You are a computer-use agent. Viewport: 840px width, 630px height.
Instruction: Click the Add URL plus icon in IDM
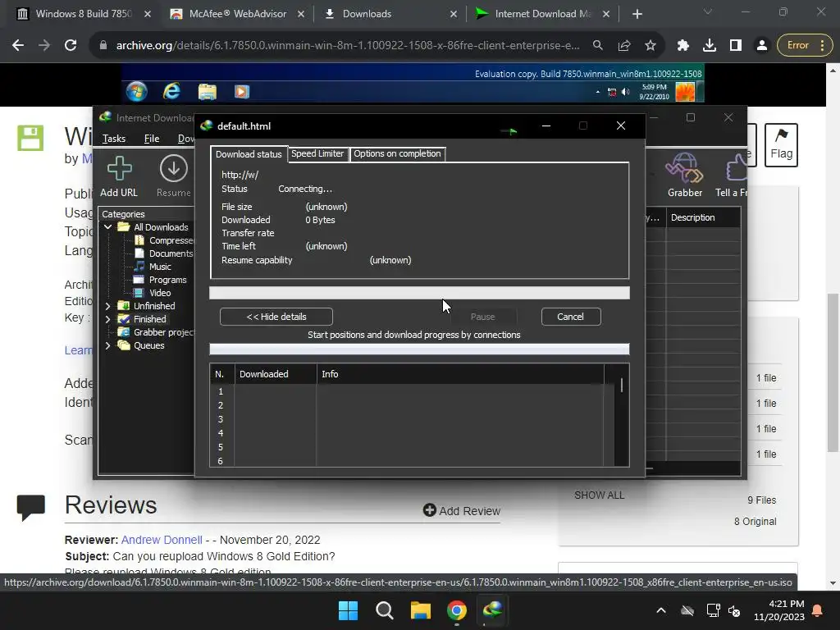119,169
